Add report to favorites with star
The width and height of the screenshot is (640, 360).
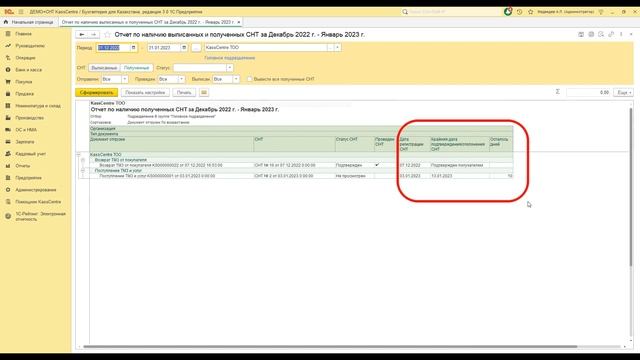(107, 35)
